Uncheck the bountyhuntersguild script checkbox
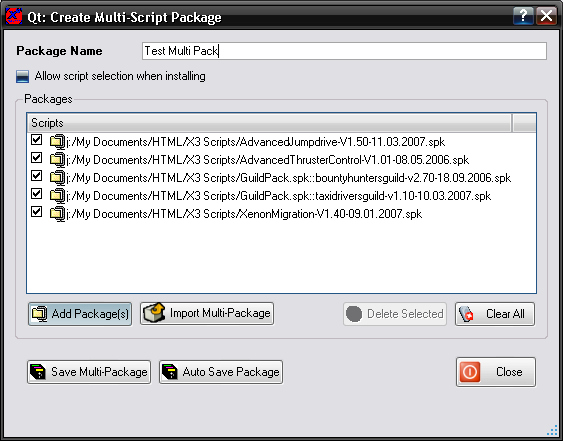Viewport: 563px width, 441px height. [x=36, y=176]
